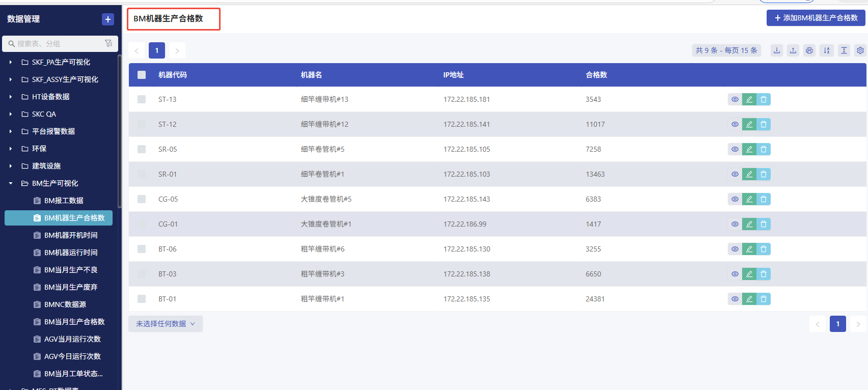Screen dimensions: 868x390
Task: Collapse the BM生产可视化 folder
Action: click(11, 183)
